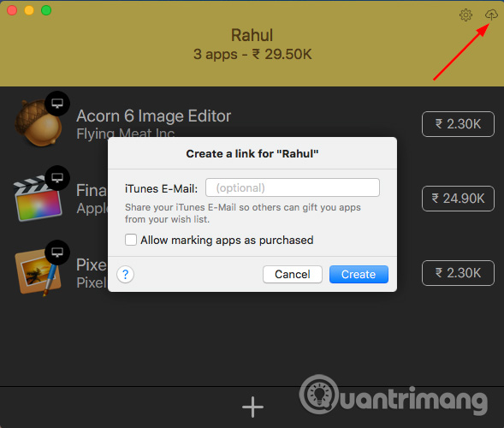
Task: Close the window with red button
Action: pyautogui.click(x=12, y=10)
